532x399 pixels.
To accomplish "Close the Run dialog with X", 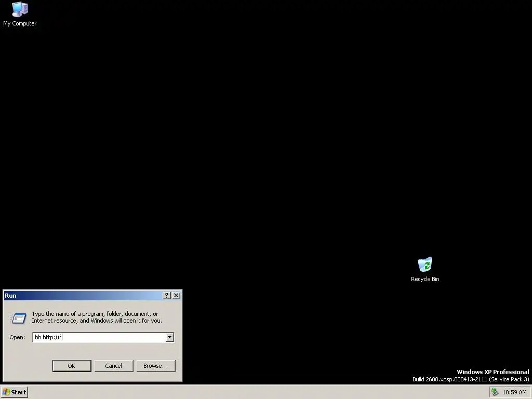I will tap(176, 295).
